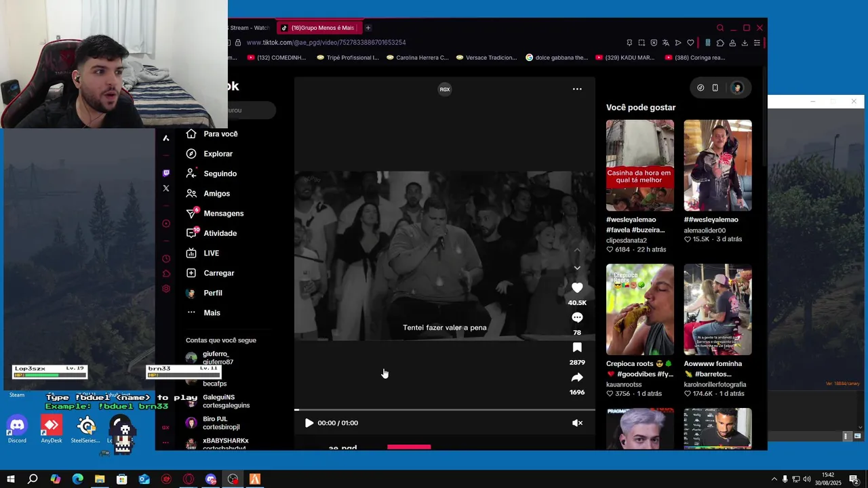868x488 pixels.
Task: Play the video with the play button
Action: (x=309, y=423)
